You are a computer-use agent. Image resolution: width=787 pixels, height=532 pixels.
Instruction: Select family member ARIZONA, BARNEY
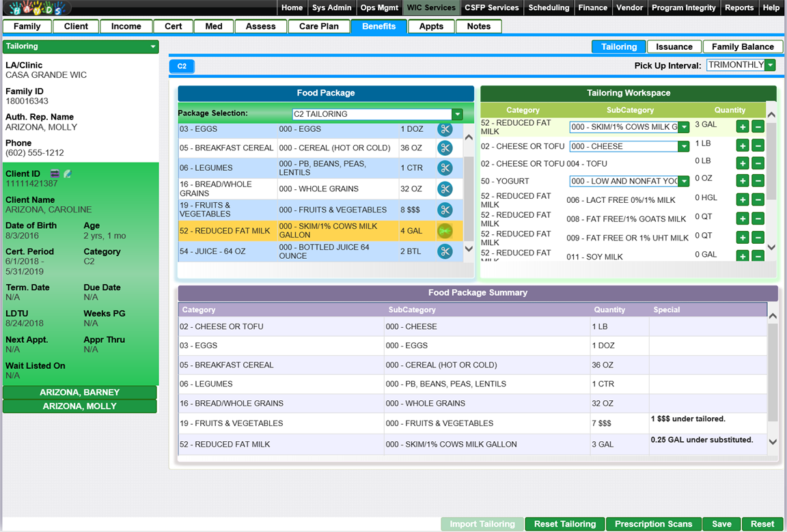(79, 392)
